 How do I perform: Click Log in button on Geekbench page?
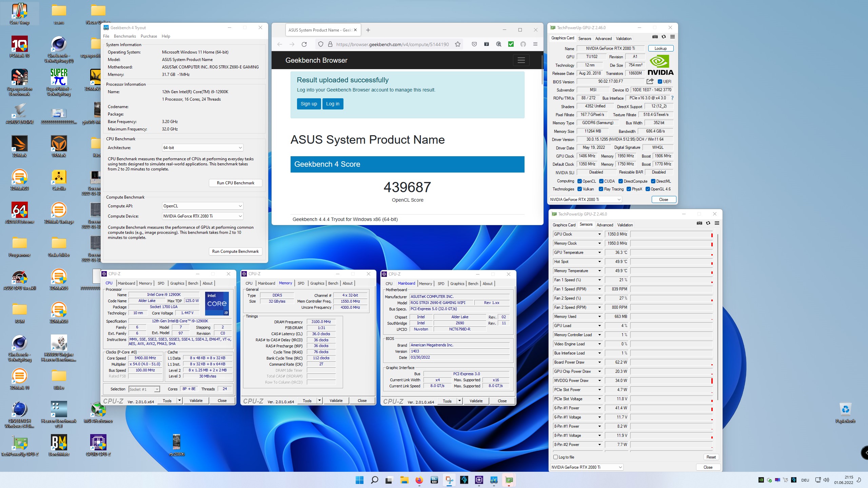333,104
